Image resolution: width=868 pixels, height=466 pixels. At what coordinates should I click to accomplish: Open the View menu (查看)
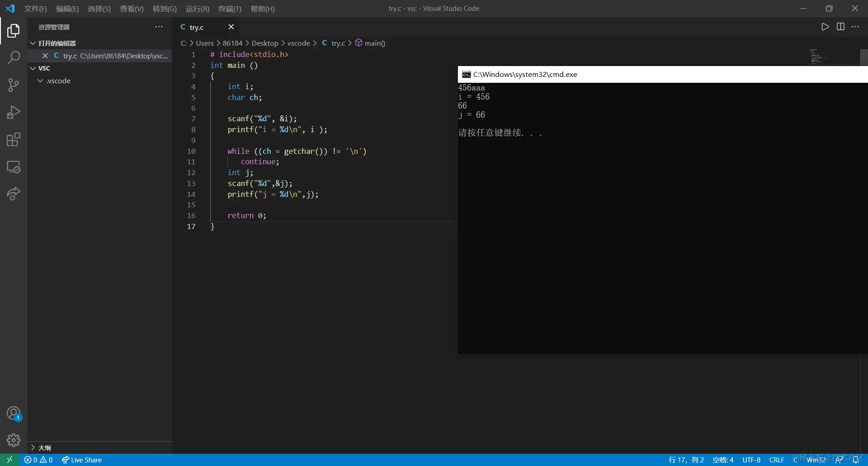click(132, 9)
